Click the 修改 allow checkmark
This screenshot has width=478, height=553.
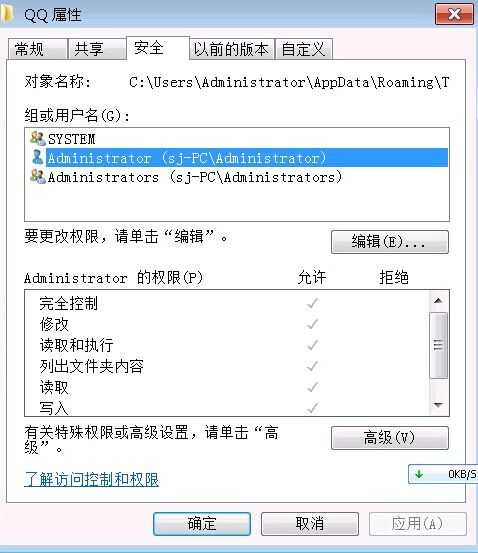[x=313, y=324]
